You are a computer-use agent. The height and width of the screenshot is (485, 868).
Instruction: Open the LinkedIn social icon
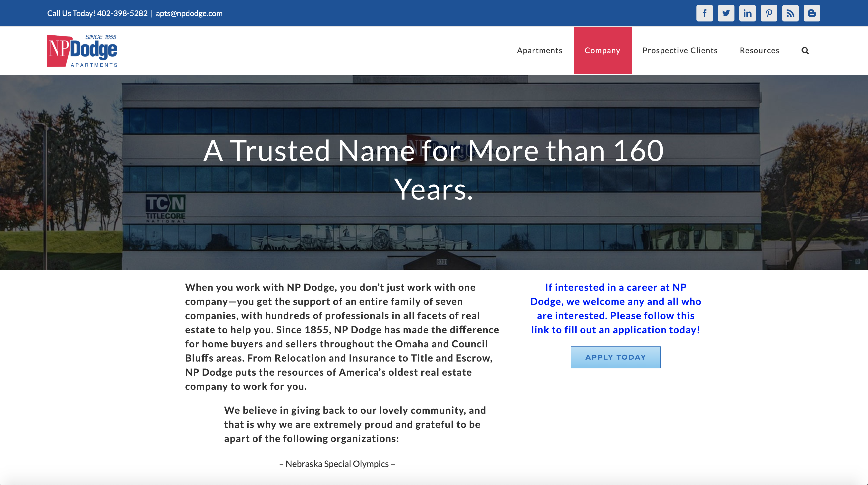(x=747, y=13)
